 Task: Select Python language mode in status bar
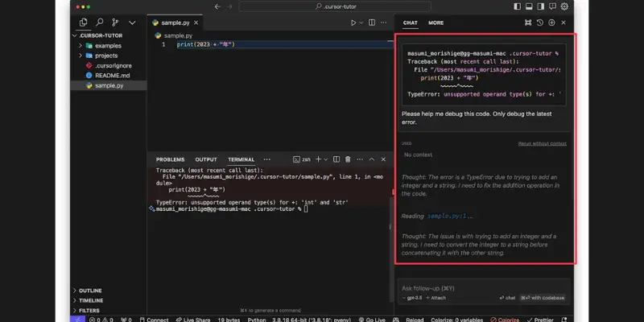click(x=257, y=320)
